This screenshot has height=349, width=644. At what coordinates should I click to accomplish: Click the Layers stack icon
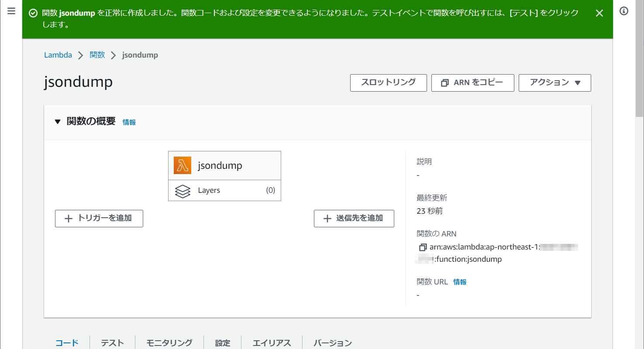pos(183,191)
